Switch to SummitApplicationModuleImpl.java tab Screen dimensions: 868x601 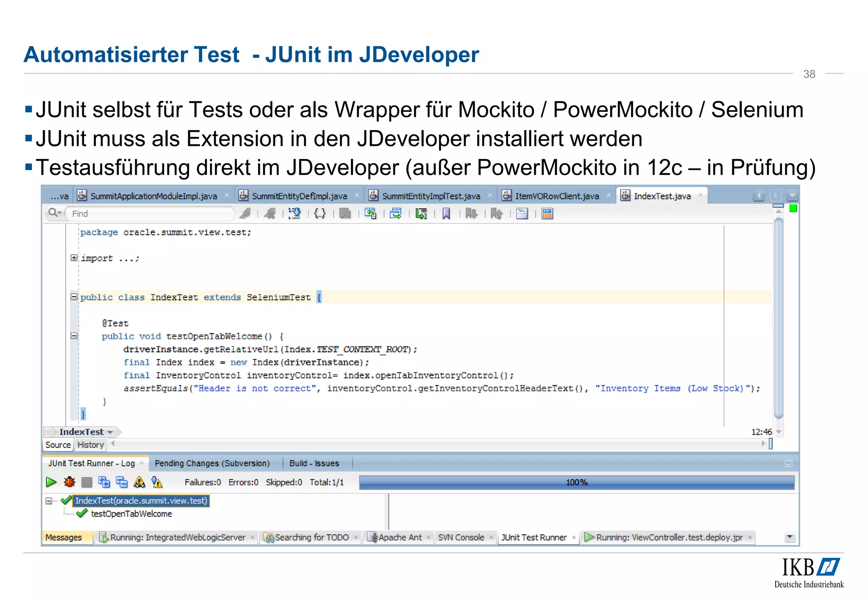pos(153,196)
